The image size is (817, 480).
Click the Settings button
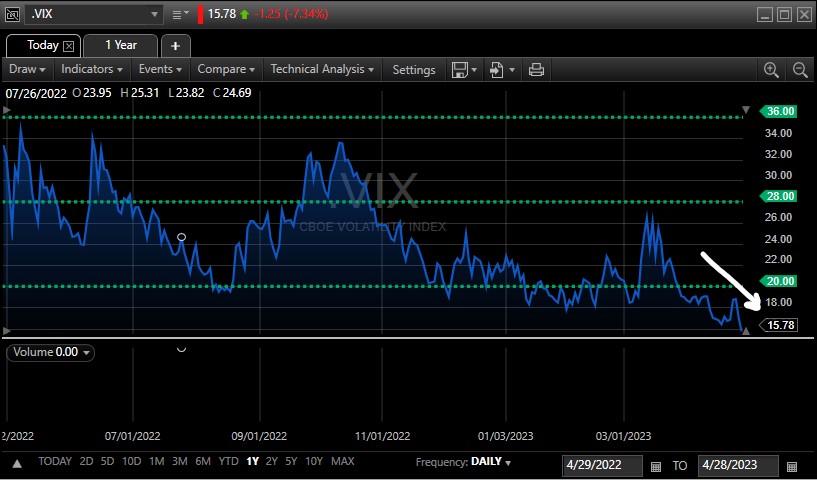pos(414,70)
